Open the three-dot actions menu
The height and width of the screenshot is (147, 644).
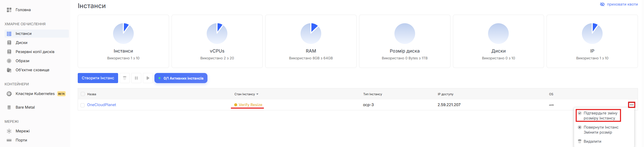pos(631,105)
